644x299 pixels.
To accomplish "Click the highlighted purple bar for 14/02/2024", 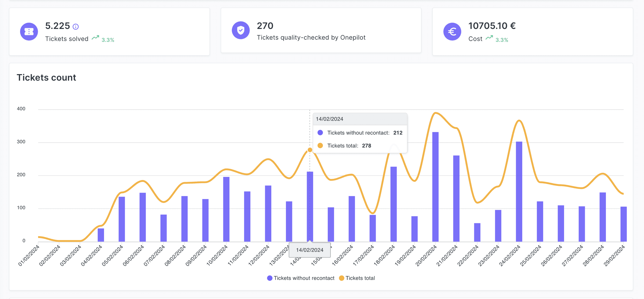I will (310, 207).
